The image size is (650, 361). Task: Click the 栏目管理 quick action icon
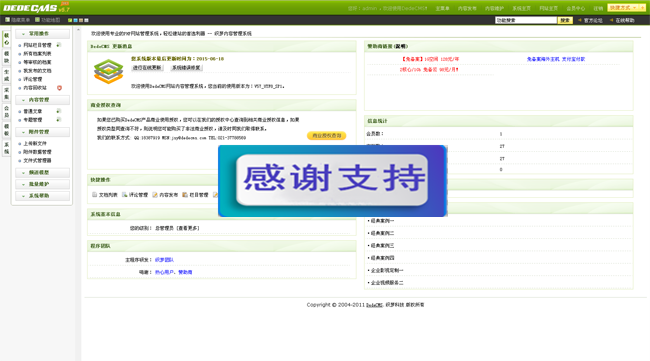click(x=185, y=195)
